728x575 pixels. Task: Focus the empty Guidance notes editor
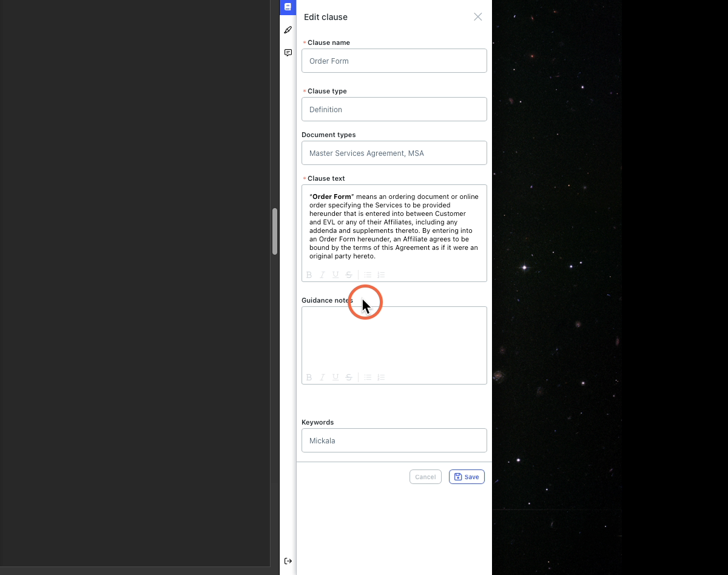pyautogui.click(x=394, y=338)
